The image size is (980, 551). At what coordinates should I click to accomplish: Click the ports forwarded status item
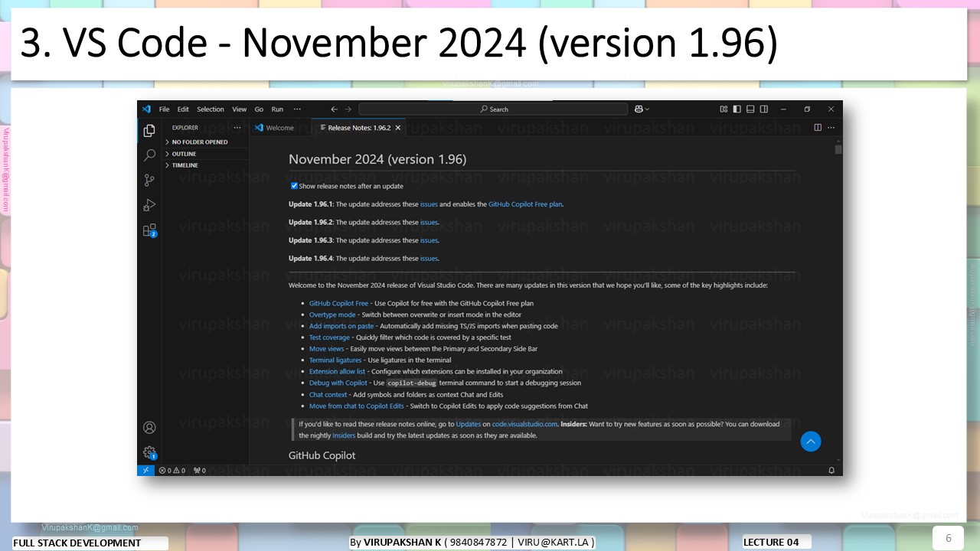tap(200, 471)
